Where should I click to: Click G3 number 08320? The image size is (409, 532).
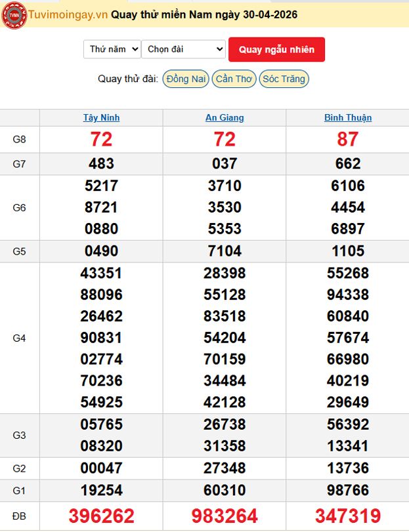tap(102, 446)
